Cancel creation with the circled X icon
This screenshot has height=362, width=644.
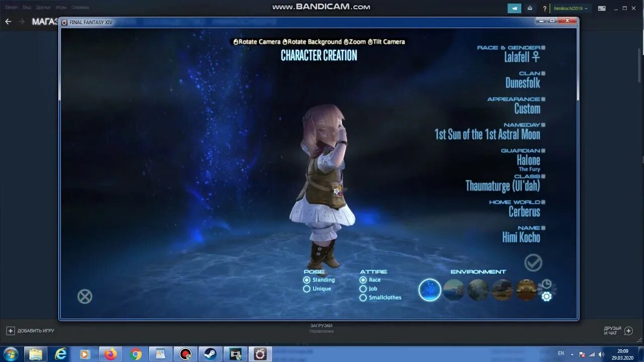85,297
